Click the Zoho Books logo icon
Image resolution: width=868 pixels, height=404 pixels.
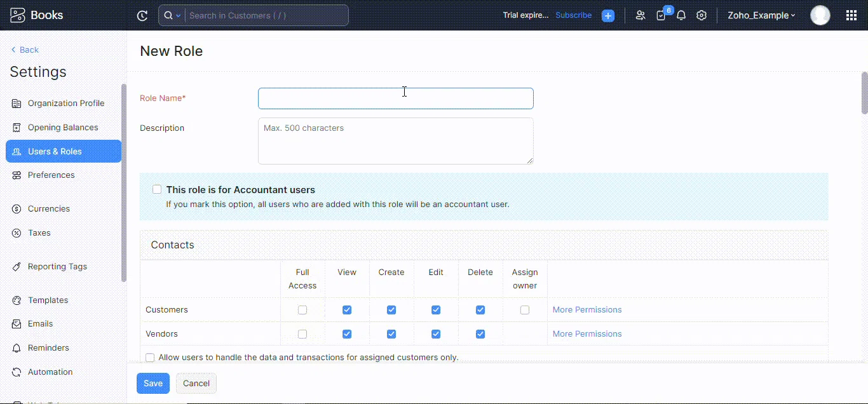click(x=18, y=15)
